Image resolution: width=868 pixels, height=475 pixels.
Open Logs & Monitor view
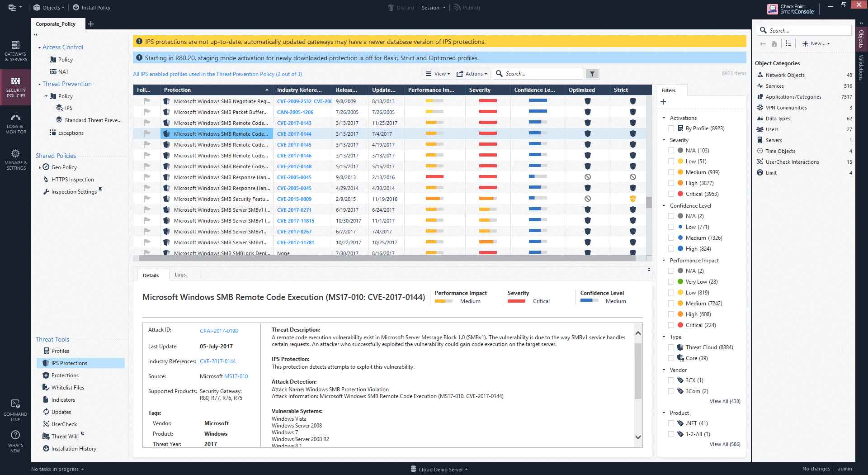coord(15,123)
